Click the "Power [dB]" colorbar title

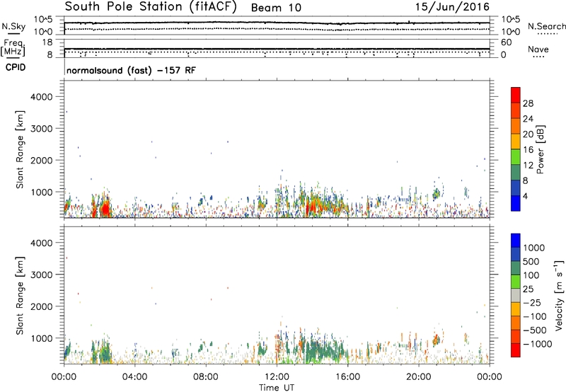click(541, 149)
